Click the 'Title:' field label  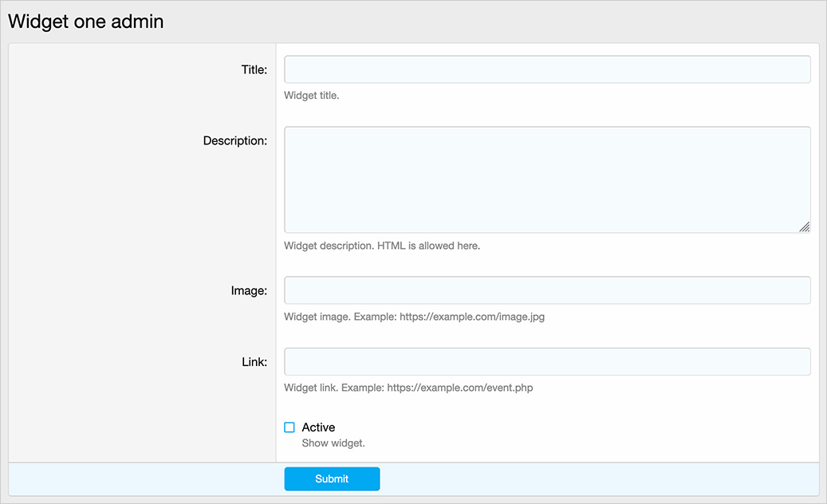pos(254,69)
